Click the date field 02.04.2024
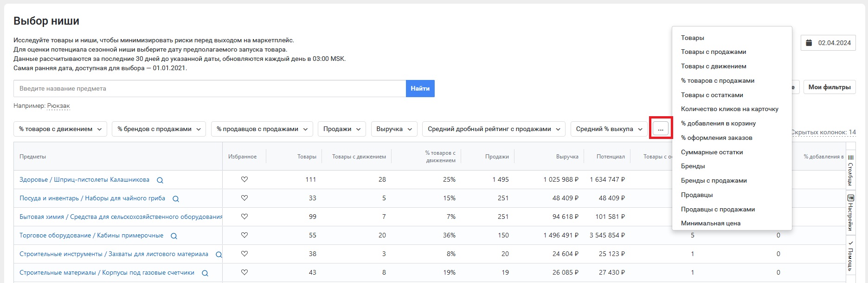Screen dimensions: 868x283 coord(828,43)
